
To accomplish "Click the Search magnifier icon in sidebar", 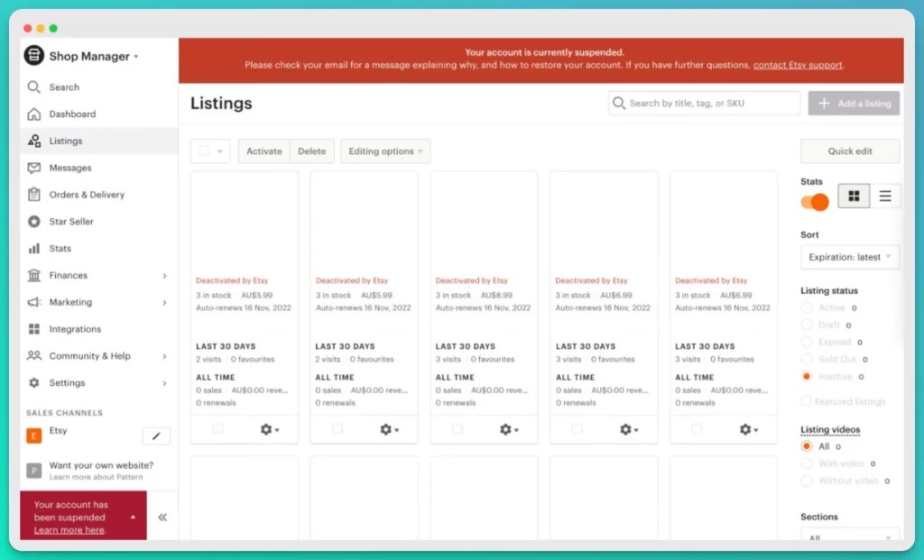I will [x=34, y=87].
